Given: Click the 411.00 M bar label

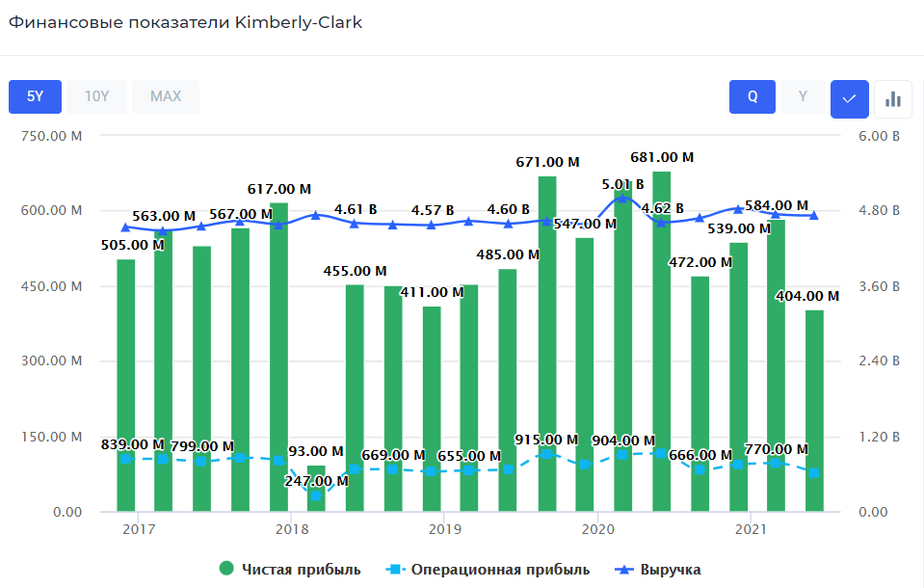Looking at the screenshot, I should [x=432, y=292].
